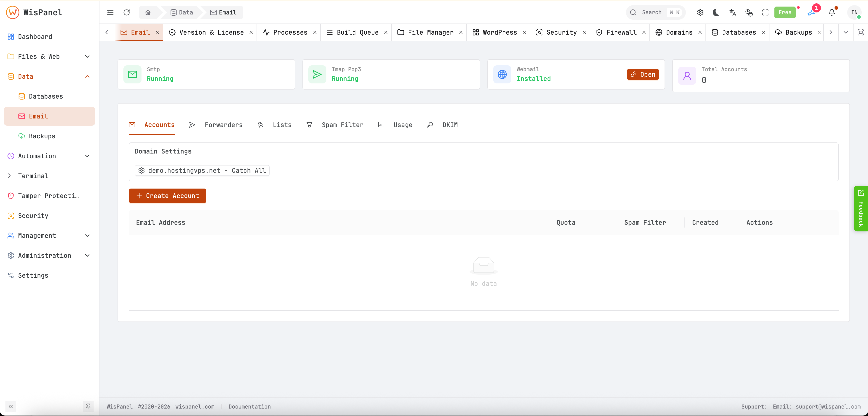
Task: Focus the Search box
Action: (x=655, y=12)
